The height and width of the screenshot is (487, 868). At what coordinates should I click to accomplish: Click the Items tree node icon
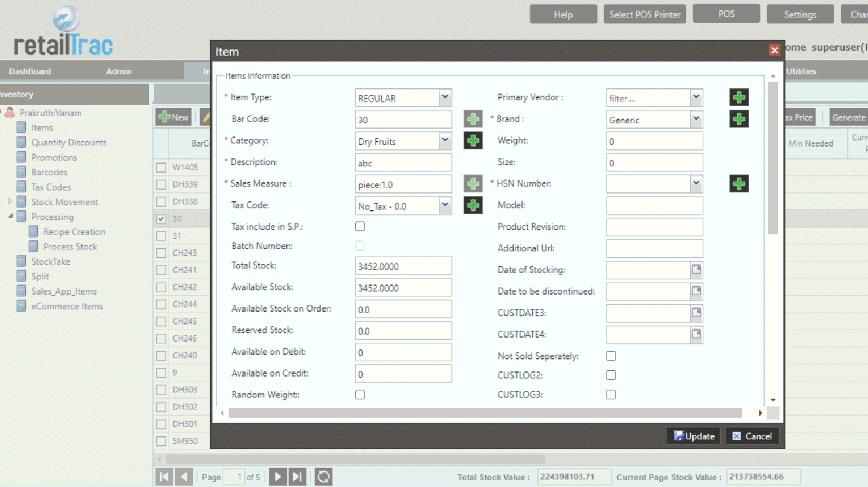22,127
